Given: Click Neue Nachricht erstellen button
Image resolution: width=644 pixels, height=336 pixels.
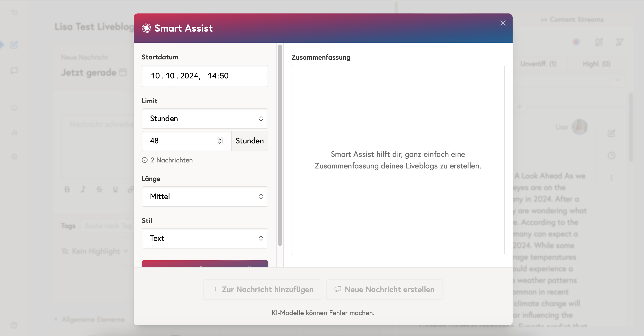Looking at the screenshot, I should 384,289.
